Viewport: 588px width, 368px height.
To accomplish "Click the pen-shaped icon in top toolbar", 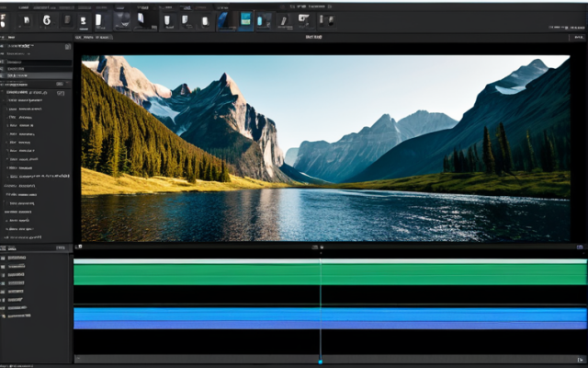I will 284,20.
